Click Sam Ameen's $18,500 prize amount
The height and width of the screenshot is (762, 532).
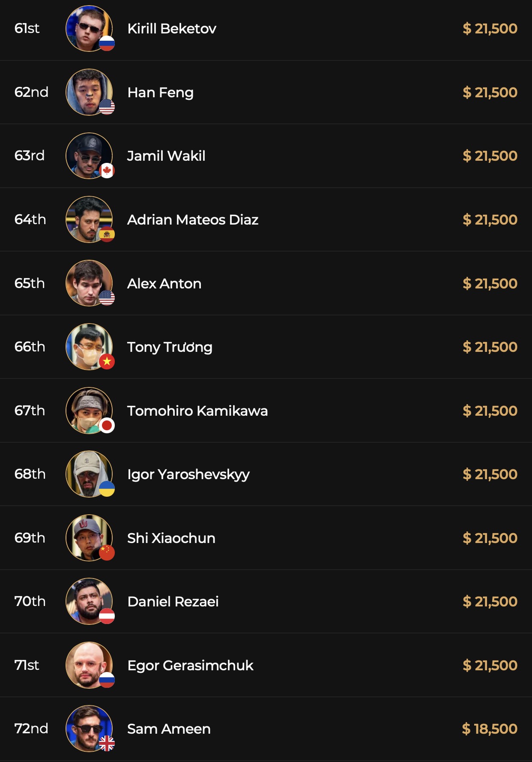click(x=490, y=729)
